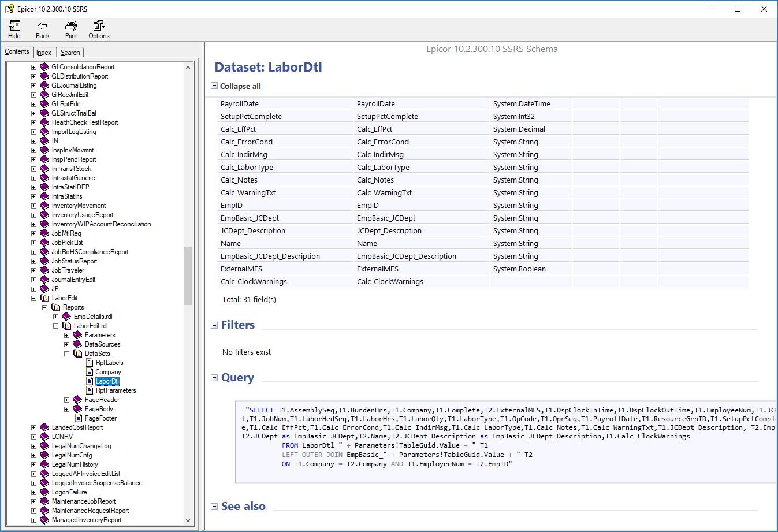
Task: Collapse the LaborEdit.rdl tree node
Action: click(55, 326)
